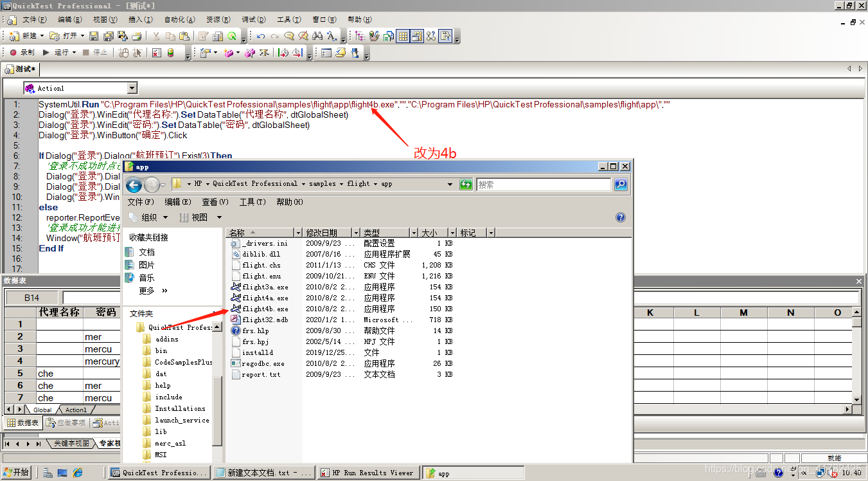
Task: Click the blue help icon in explorer
Action: [621, 217]
